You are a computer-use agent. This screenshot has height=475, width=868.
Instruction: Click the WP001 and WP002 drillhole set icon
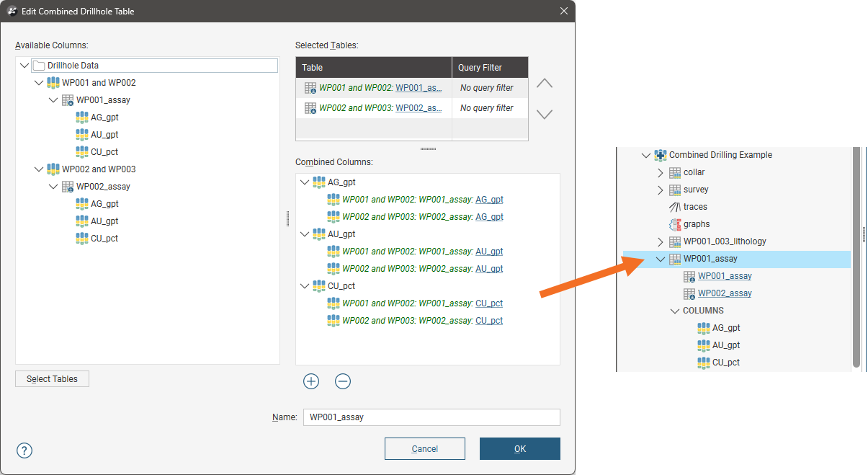[53, 83]
